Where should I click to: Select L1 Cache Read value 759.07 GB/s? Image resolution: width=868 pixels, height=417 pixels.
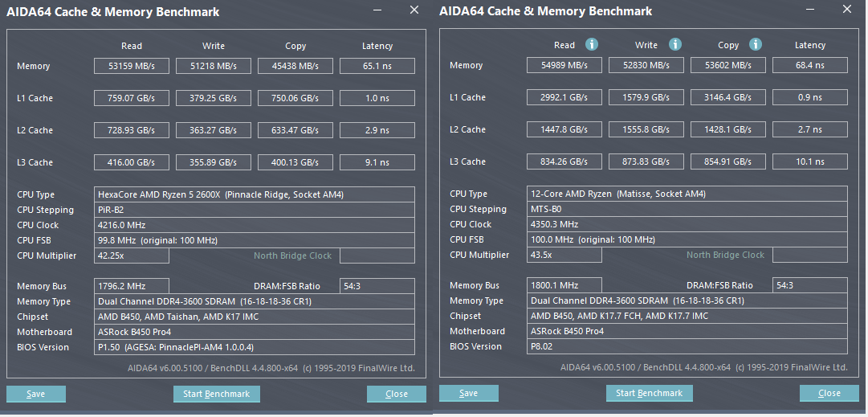coord(132,98)
